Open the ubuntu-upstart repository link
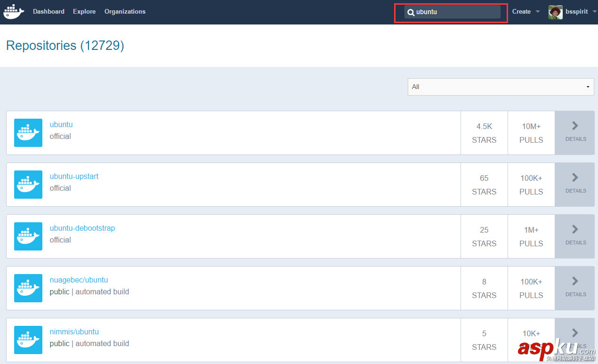The width and height of the screenshot is (598, 364). tap(74, 177)
